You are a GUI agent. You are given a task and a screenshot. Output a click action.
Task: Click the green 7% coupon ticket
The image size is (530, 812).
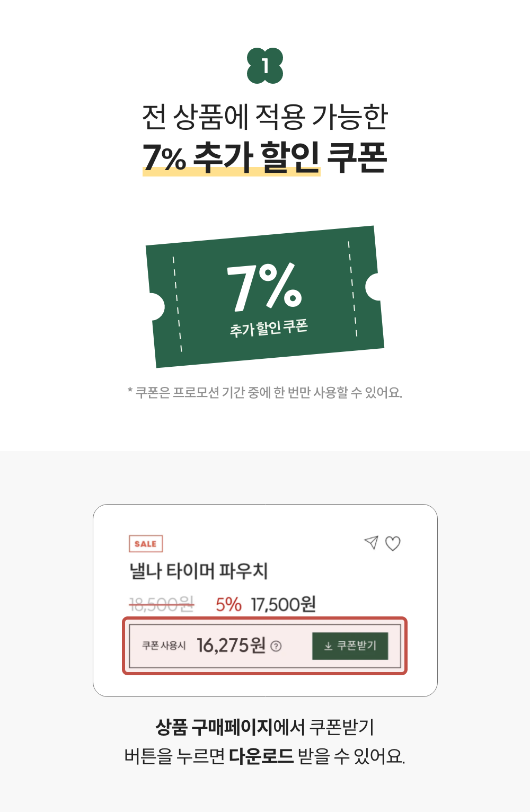click(x=265, y=296)
